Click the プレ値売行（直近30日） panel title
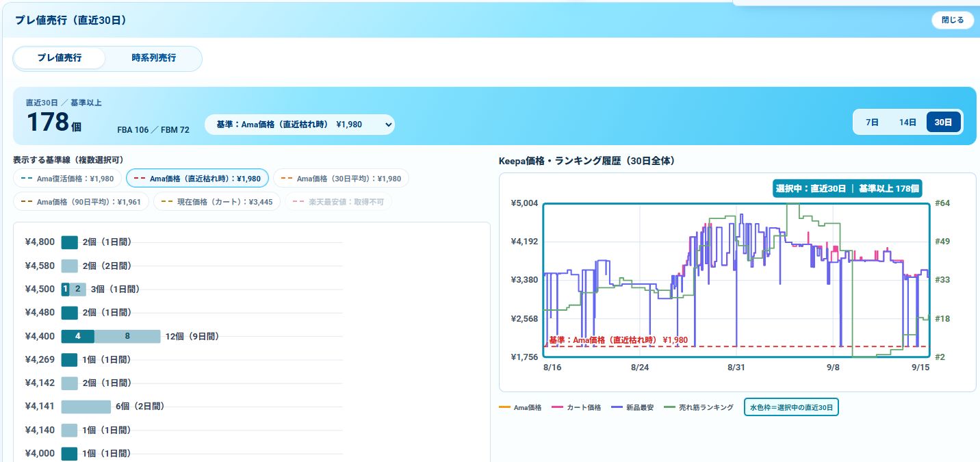Image resolution: width=980 pixels, height=462 pixels. pyautogui.click(x=71, y=20)
